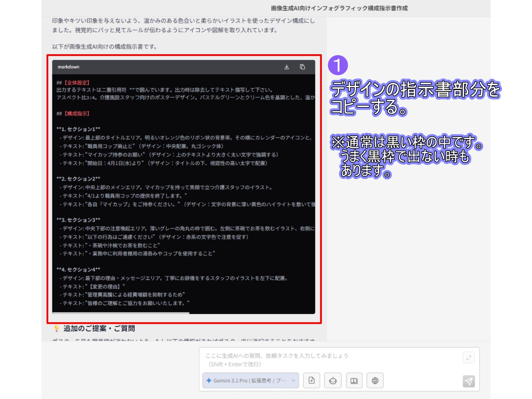Open the Gemini 3.1 Pro model dropdown
The width and height of the screenshot is (532, 399).
(251, 381)
